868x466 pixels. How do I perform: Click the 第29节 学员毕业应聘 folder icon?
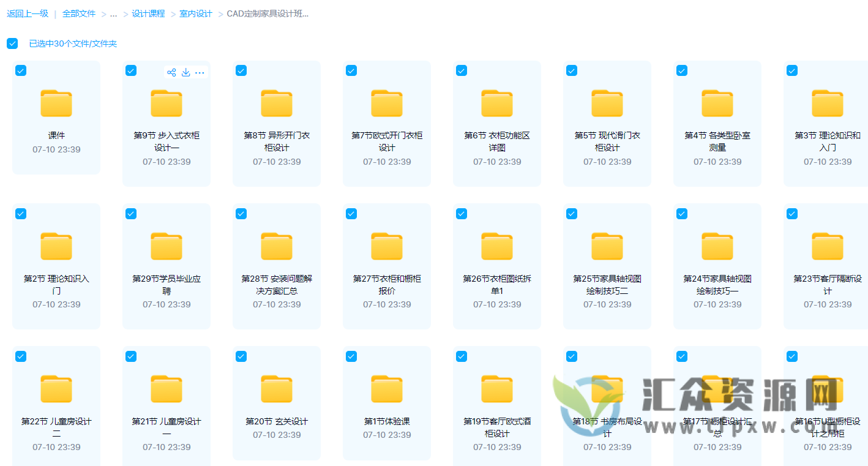click(x=166, y=246)
